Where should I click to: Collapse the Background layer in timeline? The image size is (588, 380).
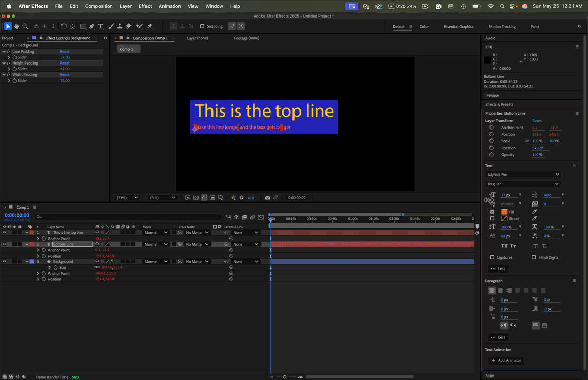click(27, 261)
